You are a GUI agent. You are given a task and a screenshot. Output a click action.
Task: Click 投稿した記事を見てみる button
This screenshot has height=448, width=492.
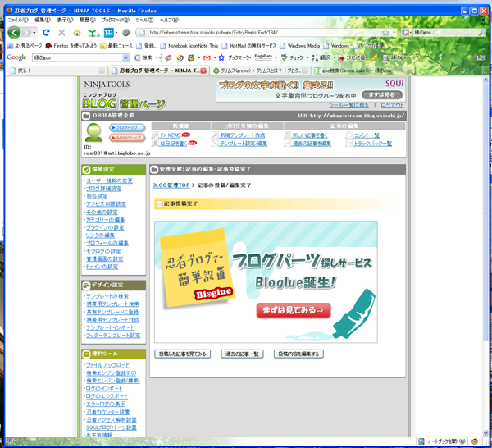tap(182, 354)
